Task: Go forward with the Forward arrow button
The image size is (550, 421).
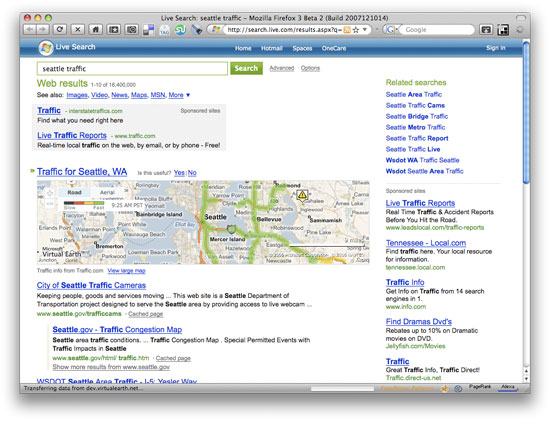Action: pos(43,29)
